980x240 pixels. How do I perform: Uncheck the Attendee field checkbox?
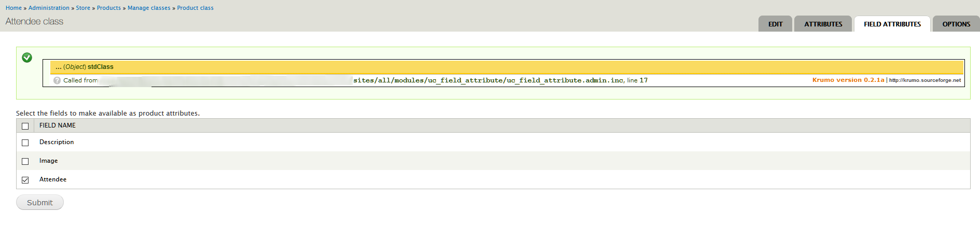pyautogui.click(x=25, y=180)
